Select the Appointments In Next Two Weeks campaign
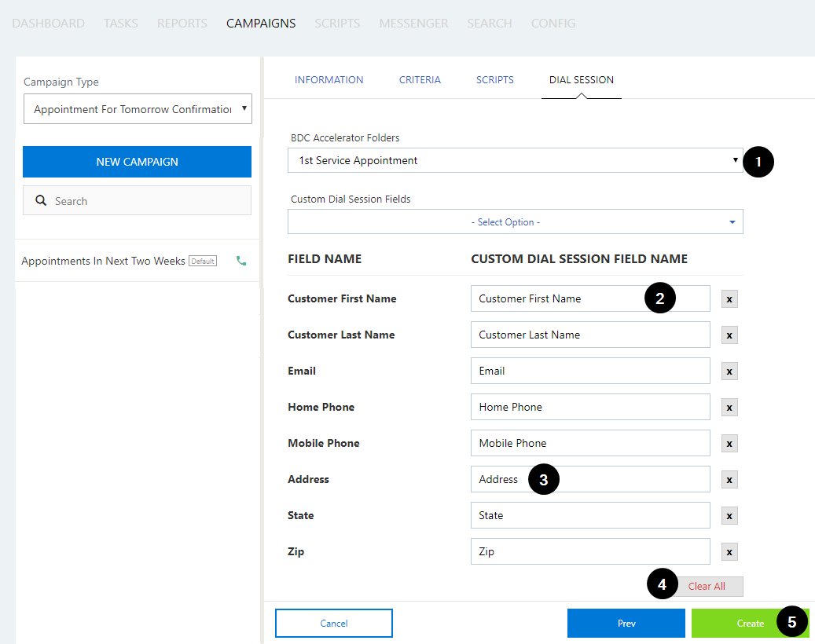The image size is (815, 644). 103,261
